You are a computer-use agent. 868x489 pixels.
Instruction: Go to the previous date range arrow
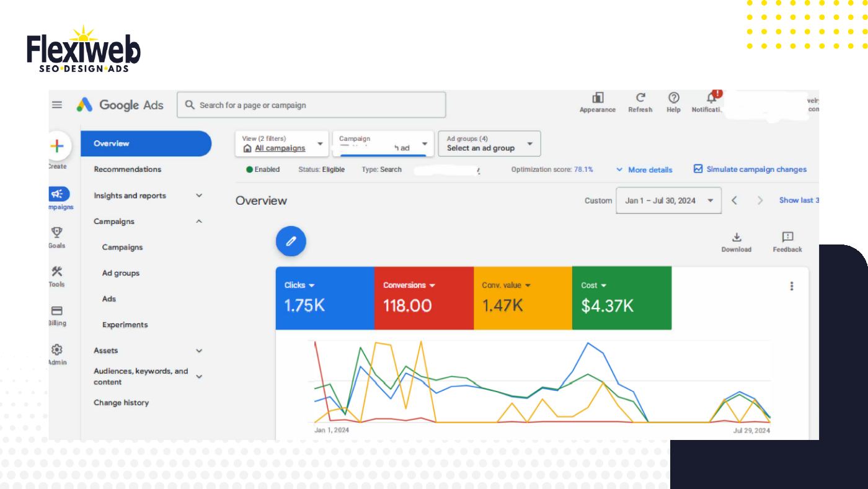[734, 200]
